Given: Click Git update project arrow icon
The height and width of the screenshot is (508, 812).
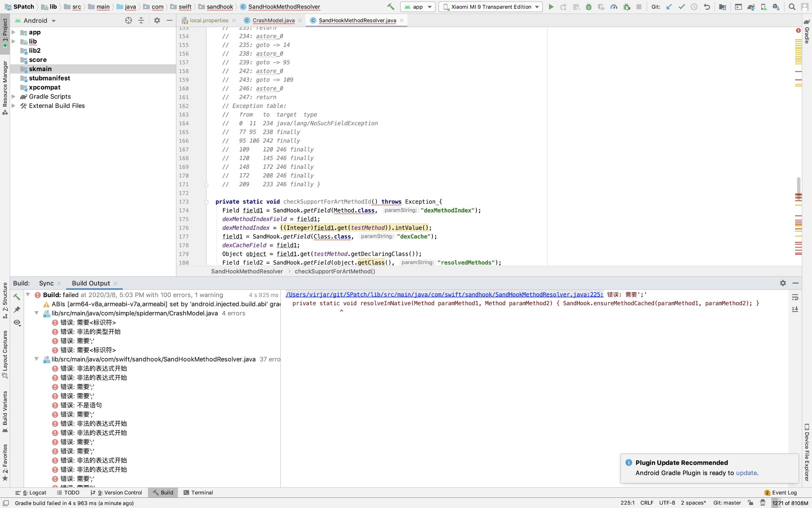Looking at the screenshot, I should pyautogui.click(x=669, y=7).
